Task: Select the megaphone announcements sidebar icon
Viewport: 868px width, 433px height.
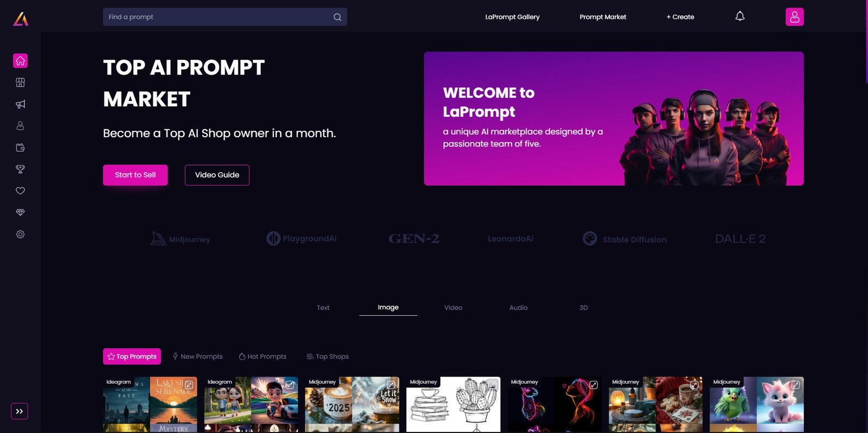Action: (20, 104)
